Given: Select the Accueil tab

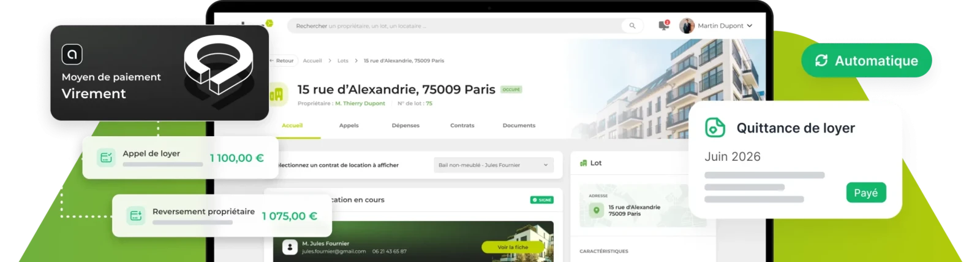Looking at the screenshot, I should pos(292,125).
